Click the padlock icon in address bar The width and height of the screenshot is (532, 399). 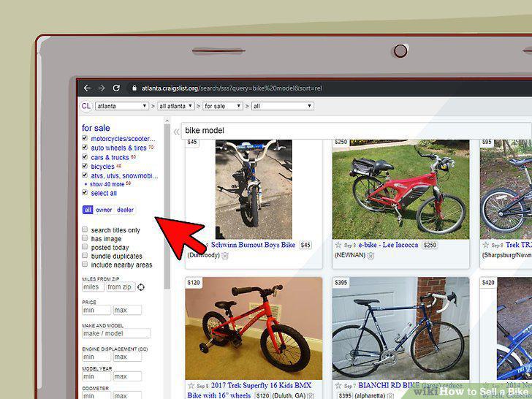(x=134, y=88)
